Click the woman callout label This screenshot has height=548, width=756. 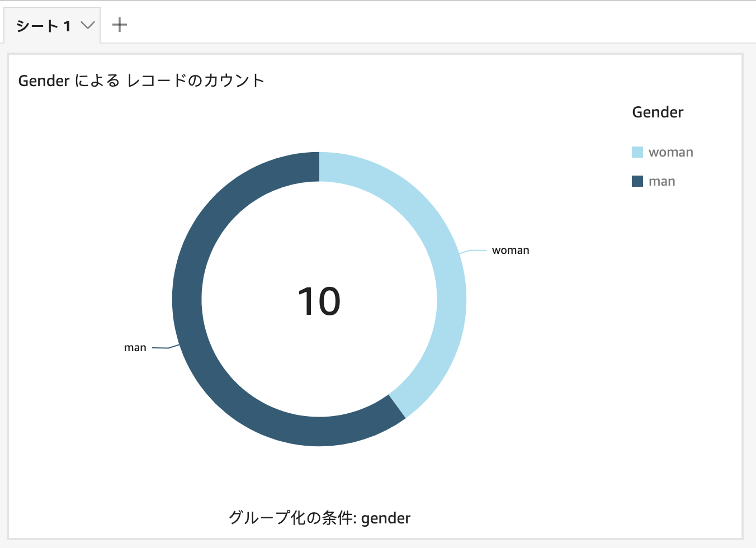pyautogui.click(x=510, y=250)
